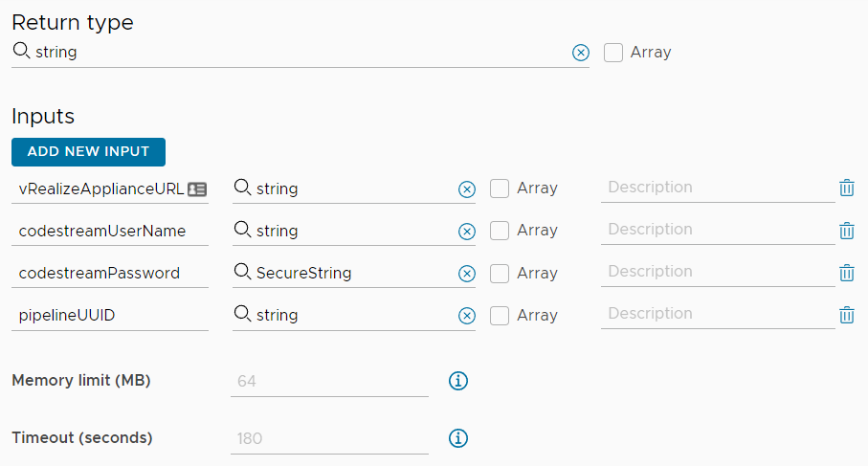The height and width of the screenshot is (466, 868).
Task: Click the Memory limit (MB) field
Action: [329, 381]
